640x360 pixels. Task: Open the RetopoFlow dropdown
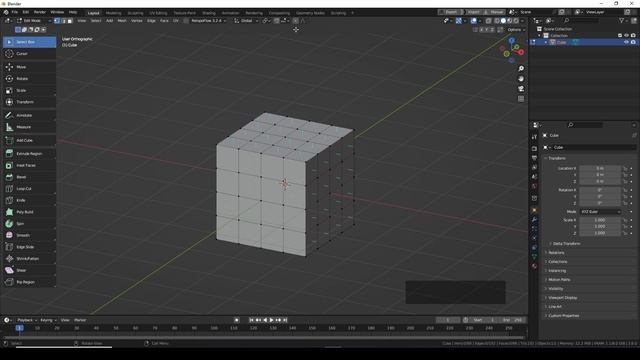208,20
